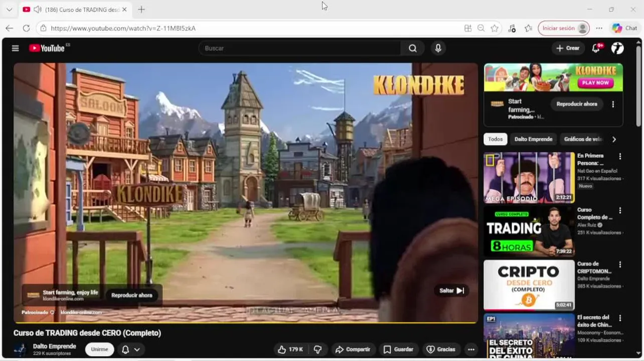The height and width of the screenshot is (361, 644).
Task: Open the notifications bell in YouTube header
Action: pos(596,48)
